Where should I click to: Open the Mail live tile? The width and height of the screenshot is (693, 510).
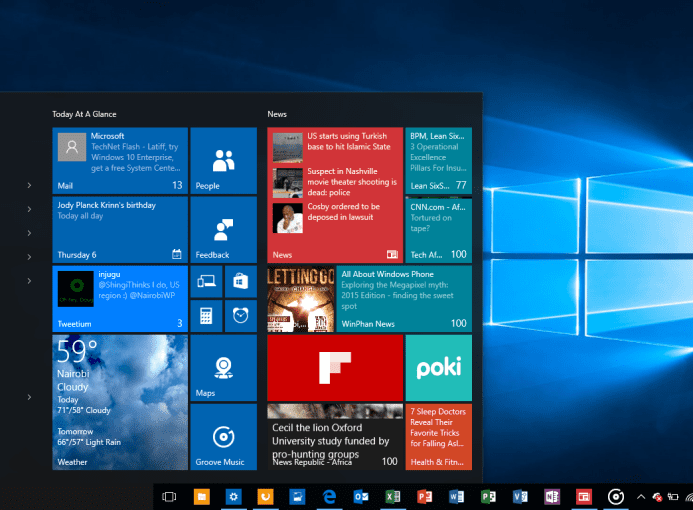pyautogui.click(x=119, y=160)
